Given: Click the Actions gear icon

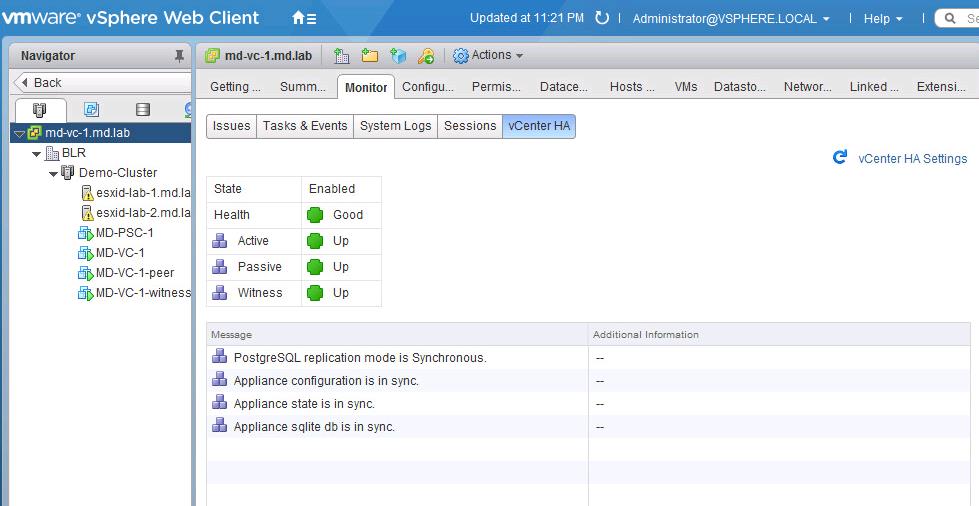Looking at the screenshot, I should (461, 56).
